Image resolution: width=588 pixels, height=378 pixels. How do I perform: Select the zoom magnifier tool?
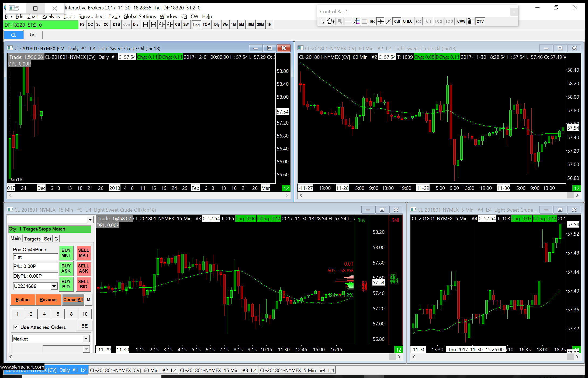point(340,21)
